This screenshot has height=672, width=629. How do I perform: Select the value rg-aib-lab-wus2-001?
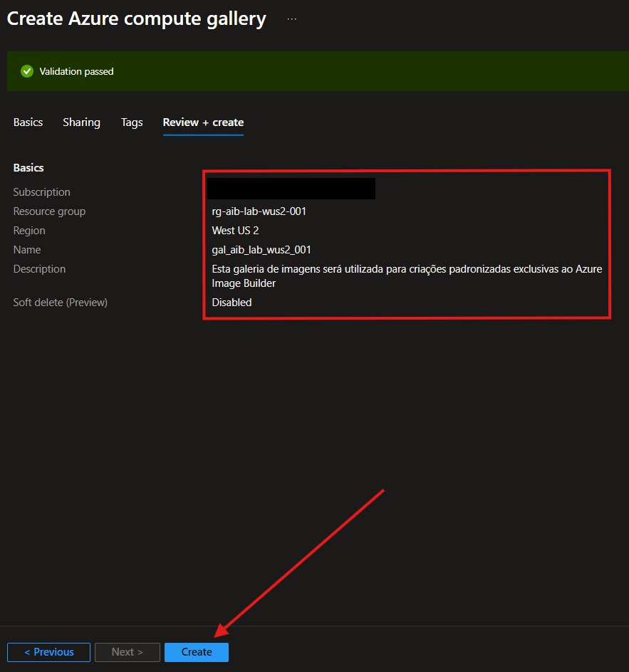coord(259,211)
